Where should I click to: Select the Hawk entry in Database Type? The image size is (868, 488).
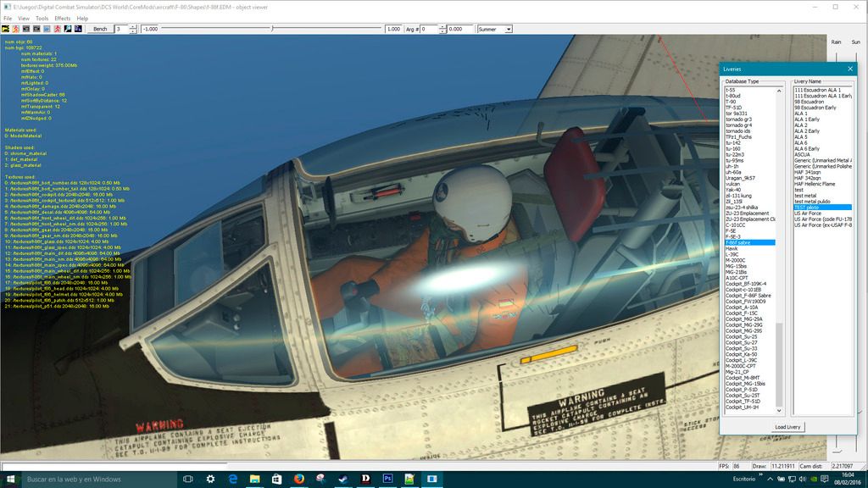coord(731,248)
